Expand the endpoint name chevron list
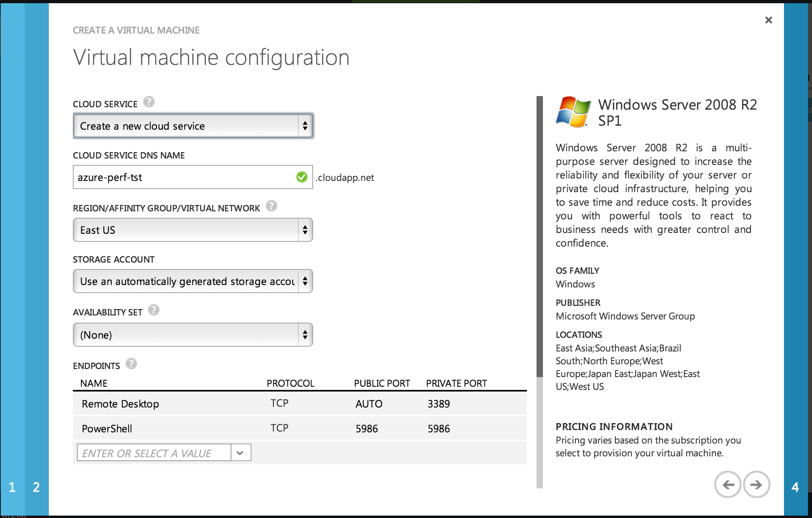Image resolution: width=812 pixels, height=518 pixels. pyautogui.click(x=240, y=453)
